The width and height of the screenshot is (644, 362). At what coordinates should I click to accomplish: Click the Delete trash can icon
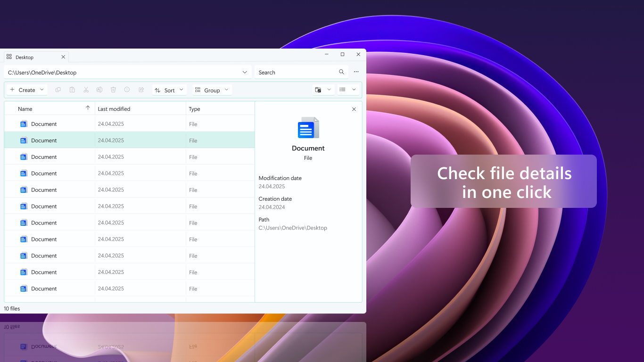click(x=113, y=90)
